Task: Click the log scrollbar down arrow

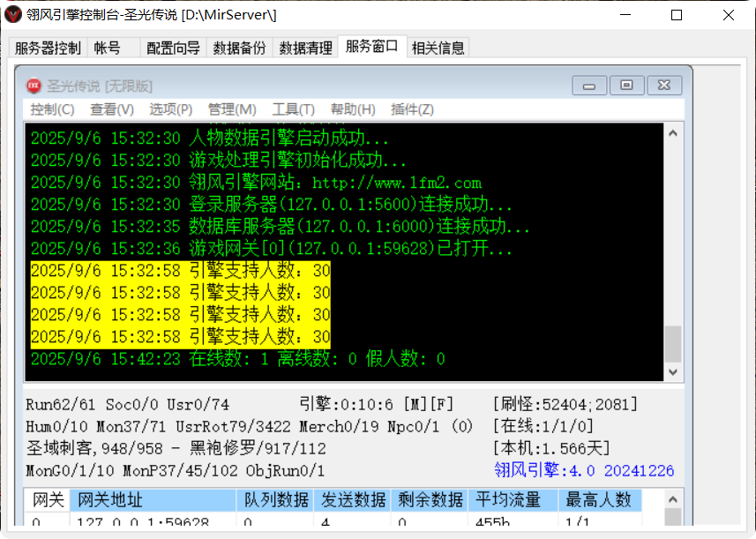Action: pos(671,373)
